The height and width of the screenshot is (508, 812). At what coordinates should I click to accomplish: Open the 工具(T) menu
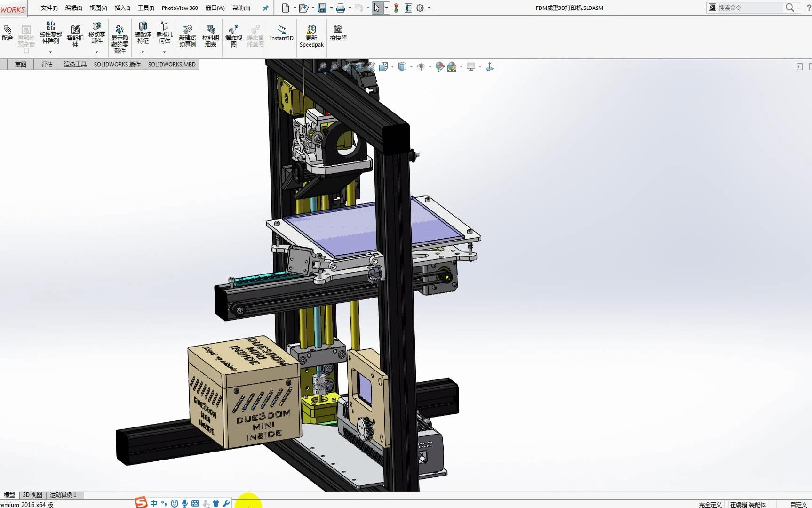(x=146, y=8)
